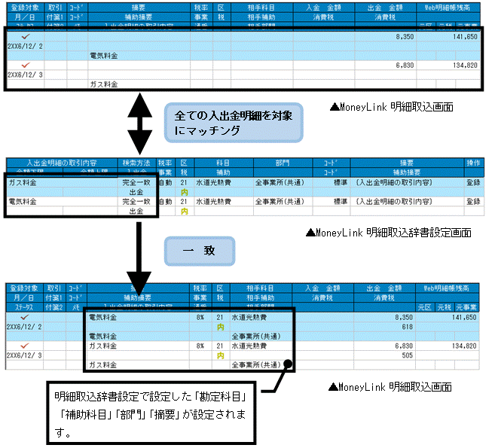Click 全事業所(共通) department in 電気料金 dictionary row
The width and height of the screenshot is (495, 448).
pyautogui.click(x=280, y=202)
